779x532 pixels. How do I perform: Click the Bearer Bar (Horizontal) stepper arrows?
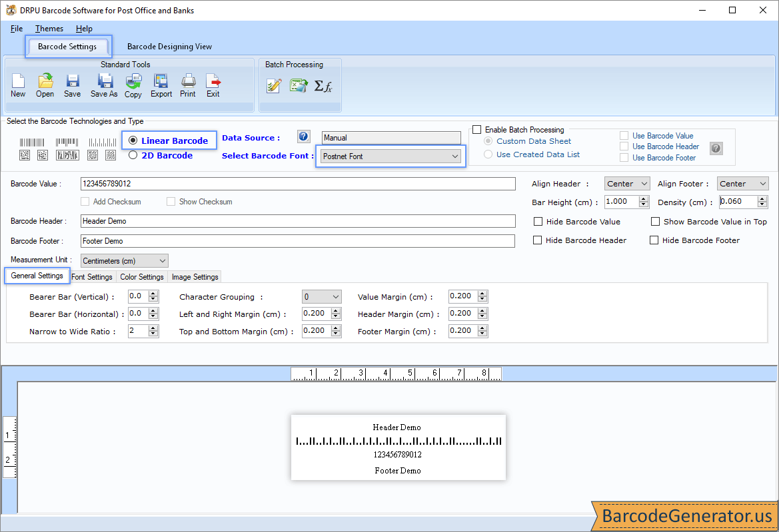coord(153,314)
